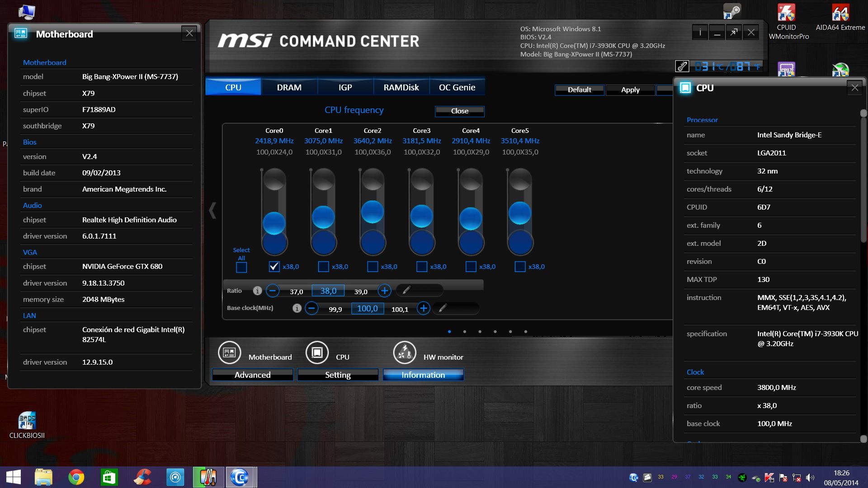Viewport: 868px width, 488px height.
Task: Decrease Ratio with minus button
Action: pyautogui.click(x=273, y=291)
